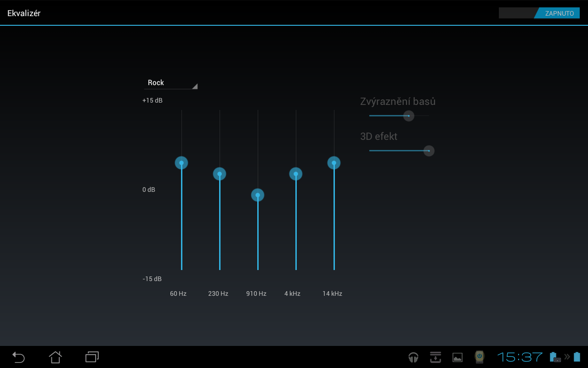Tap the clock showing 15:37
The width and height of the screenshot is (588, 368).
pyautogui.click(x=519, y=357)
